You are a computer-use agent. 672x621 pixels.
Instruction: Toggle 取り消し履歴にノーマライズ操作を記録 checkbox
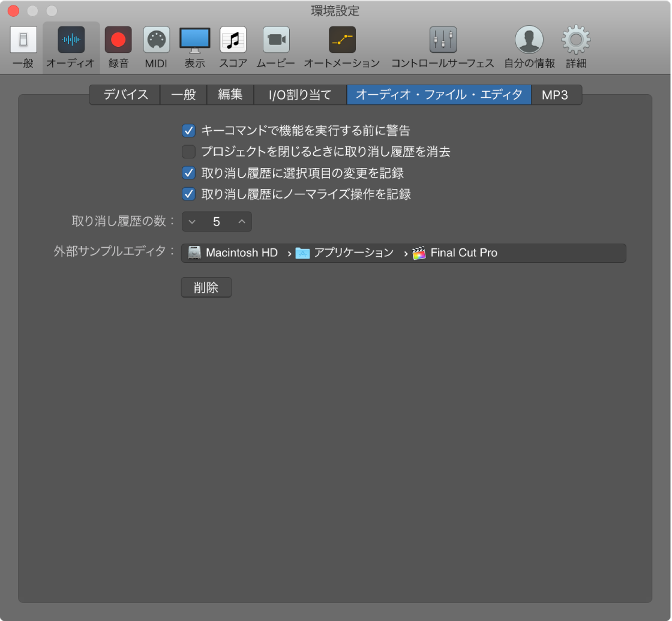tap(188, 194)
